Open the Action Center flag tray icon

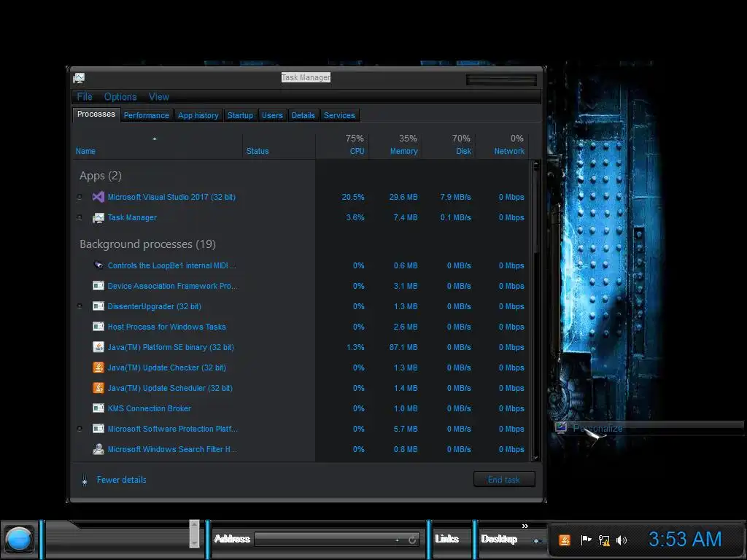click(586, 540)
